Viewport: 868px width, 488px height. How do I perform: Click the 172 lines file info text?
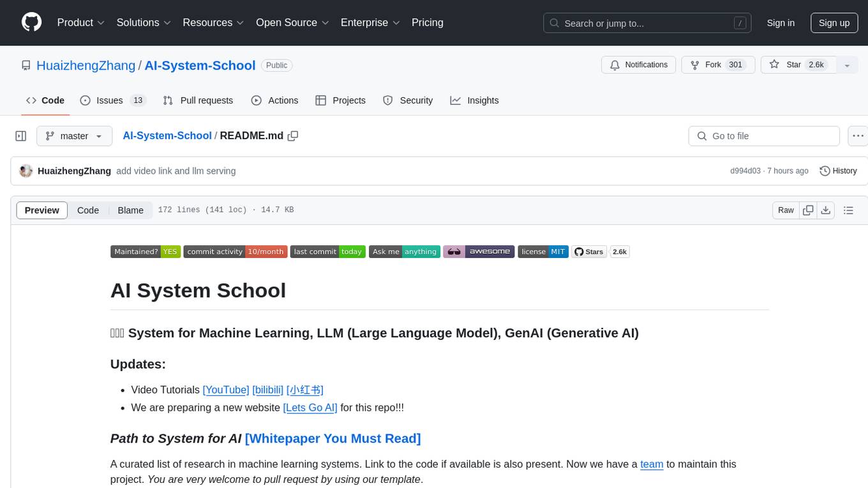tap(226, 210)
